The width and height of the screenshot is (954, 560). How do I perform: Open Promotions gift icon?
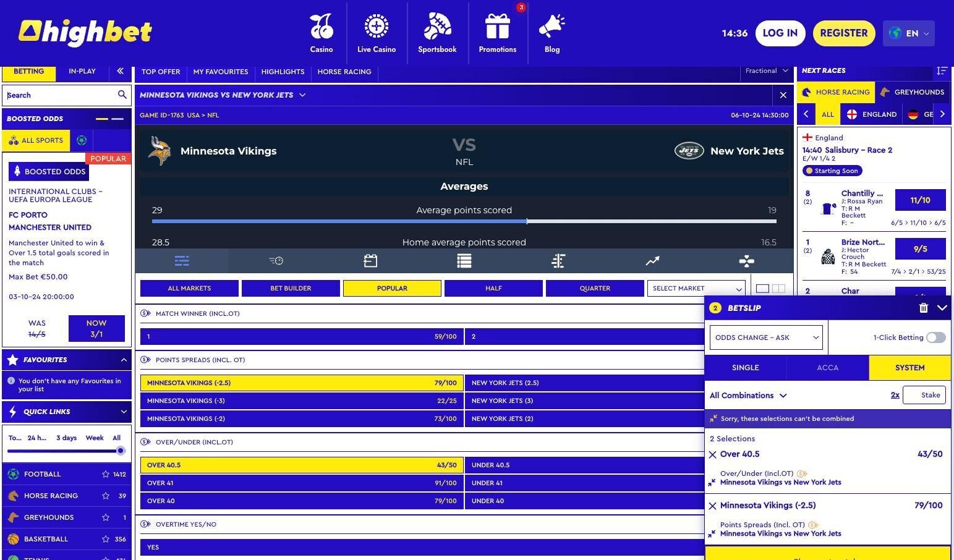(497, 27)
